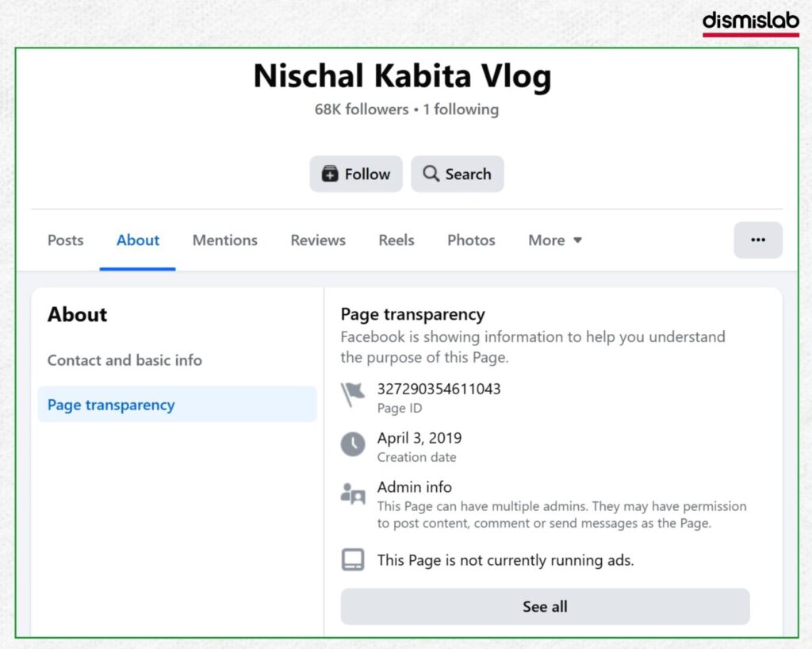812x649 pixels.
Task: Click the follow icon inside Follow button
Action: pyautogui.click(x=330, y=174)
